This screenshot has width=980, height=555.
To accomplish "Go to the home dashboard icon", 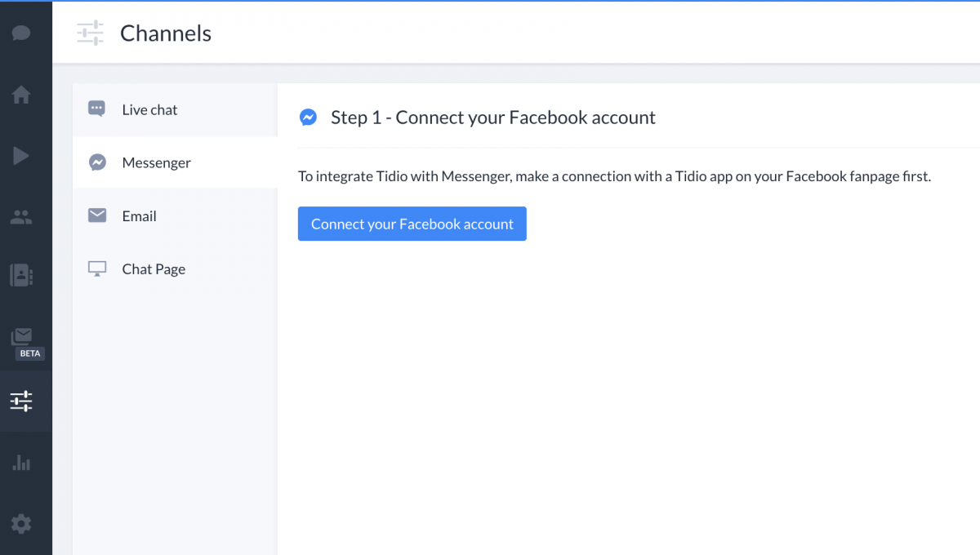I will coord(21,95).
